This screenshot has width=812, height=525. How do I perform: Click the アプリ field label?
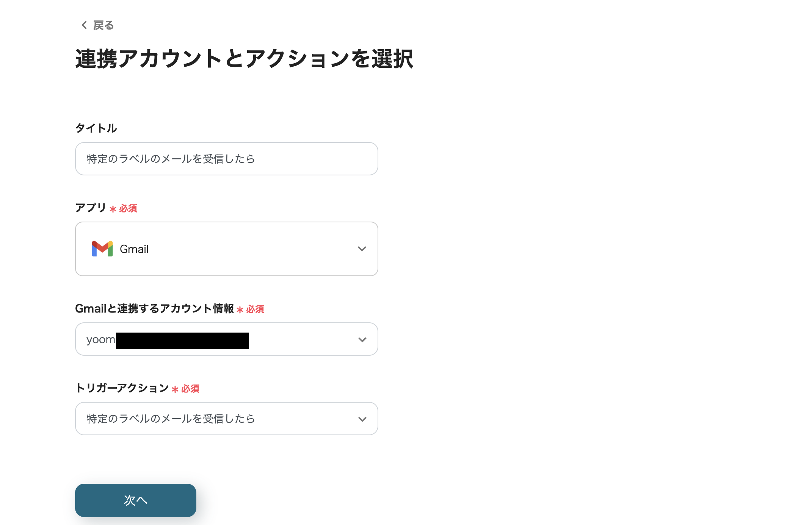click(x=90, y=208)
